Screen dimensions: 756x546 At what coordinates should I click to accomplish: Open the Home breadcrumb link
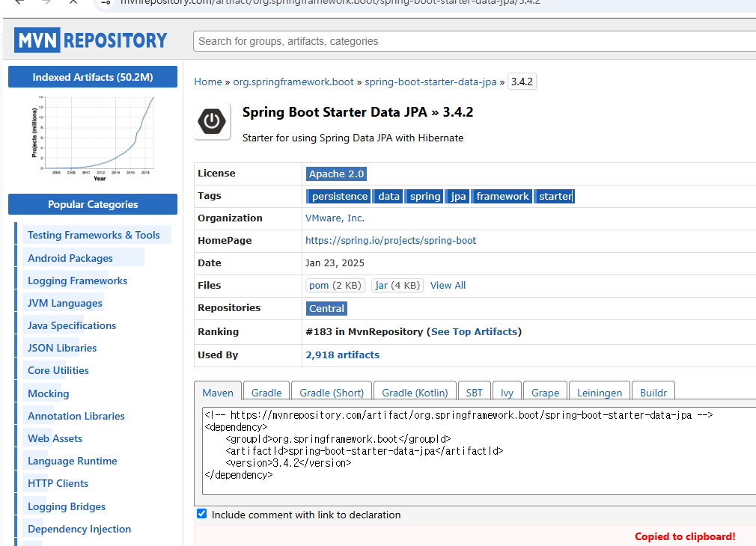tap(208, 82)
